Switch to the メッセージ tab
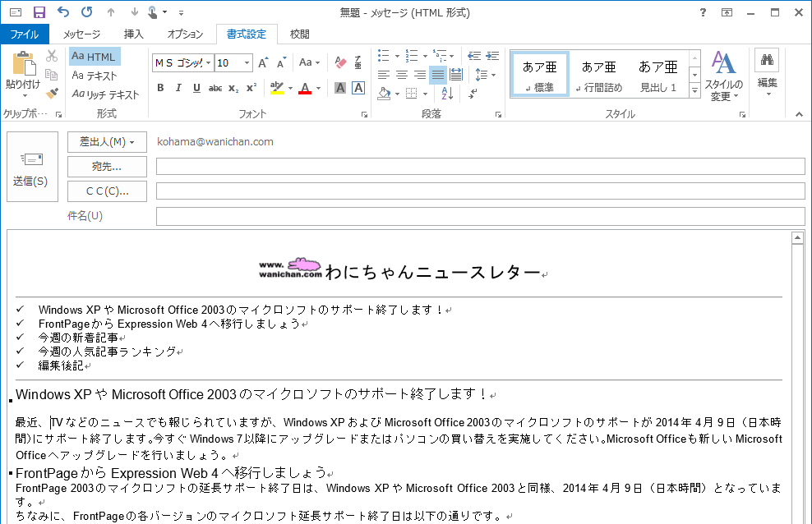 coord(82,34)
